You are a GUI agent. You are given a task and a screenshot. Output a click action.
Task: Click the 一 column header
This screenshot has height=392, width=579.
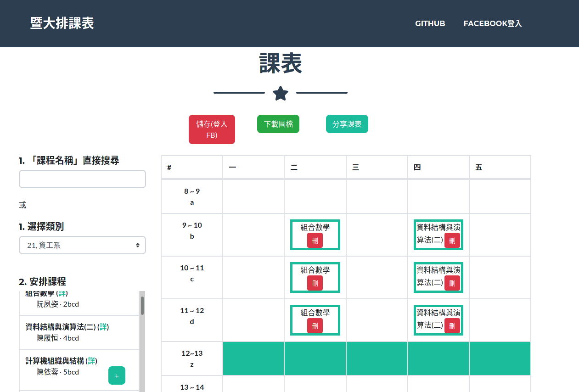point(253,168)
